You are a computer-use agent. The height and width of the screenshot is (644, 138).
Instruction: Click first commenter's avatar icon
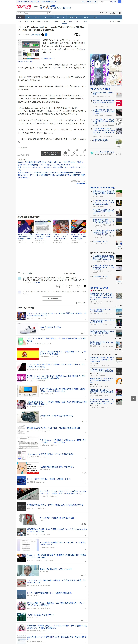pos(19,278)
